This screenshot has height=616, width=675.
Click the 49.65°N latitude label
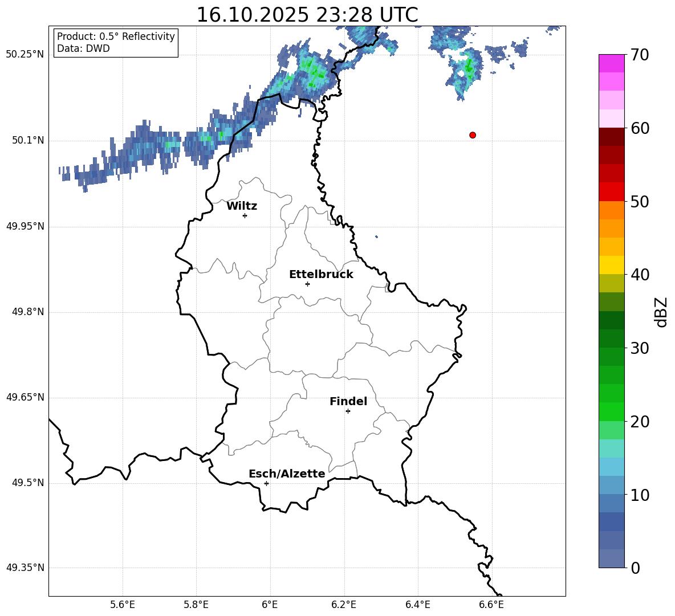(x=25, y=397)
